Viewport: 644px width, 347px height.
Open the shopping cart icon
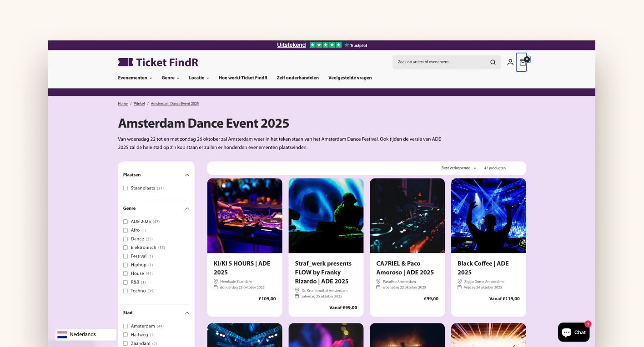[x=523, y=62]
